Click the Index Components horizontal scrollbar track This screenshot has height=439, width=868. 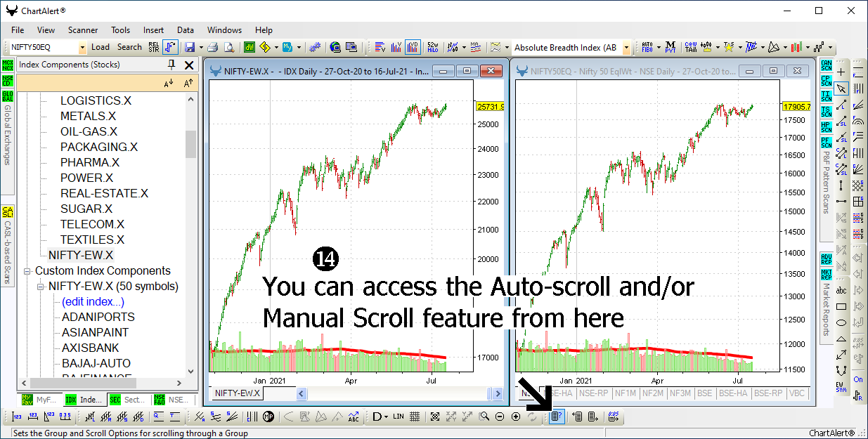pos(101,382)
